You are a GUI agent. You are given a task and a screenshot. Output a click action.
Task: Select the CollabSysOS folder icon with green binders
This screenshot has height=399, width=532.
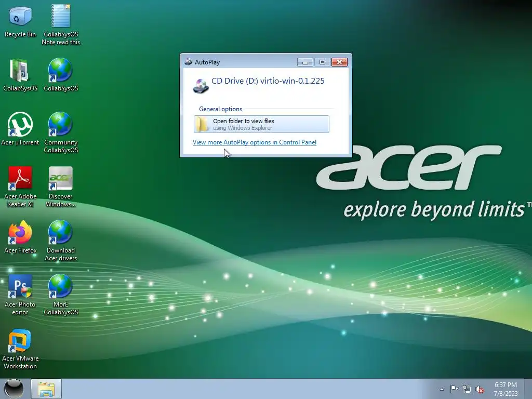point(20,75)
